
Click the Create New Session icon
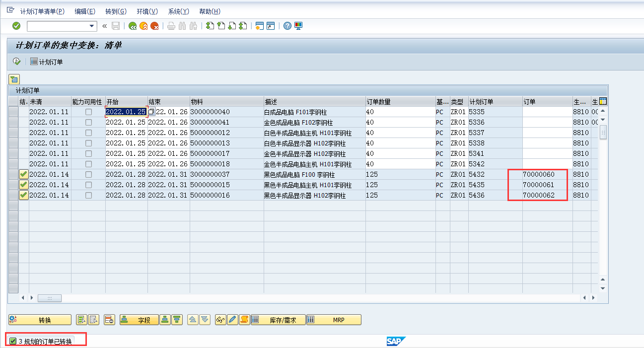pyautogui.click(x=259, y=25)
